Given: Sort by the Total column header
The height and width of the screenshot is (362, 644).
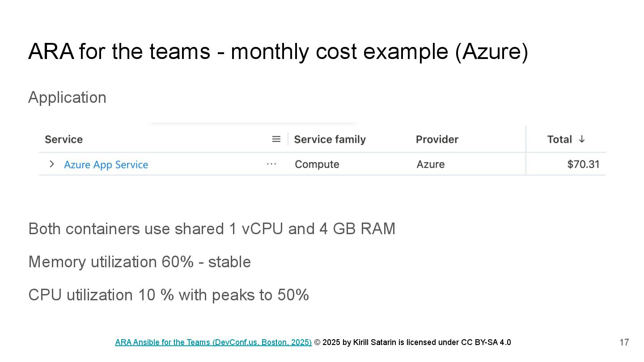Looking at the screenshot, I should tap(559, 139).
